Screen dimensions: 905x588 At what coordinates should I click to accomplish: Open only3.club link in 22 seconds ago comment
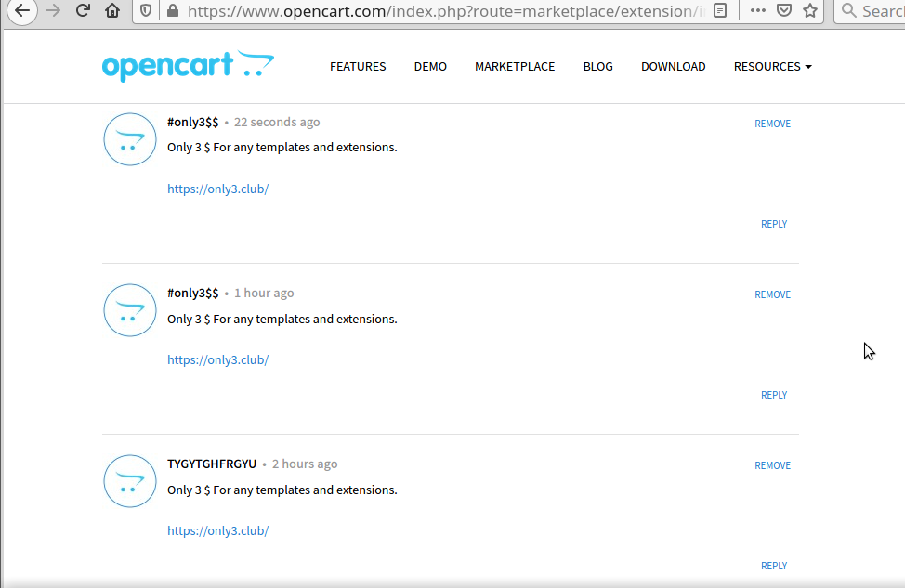(218, 189)
